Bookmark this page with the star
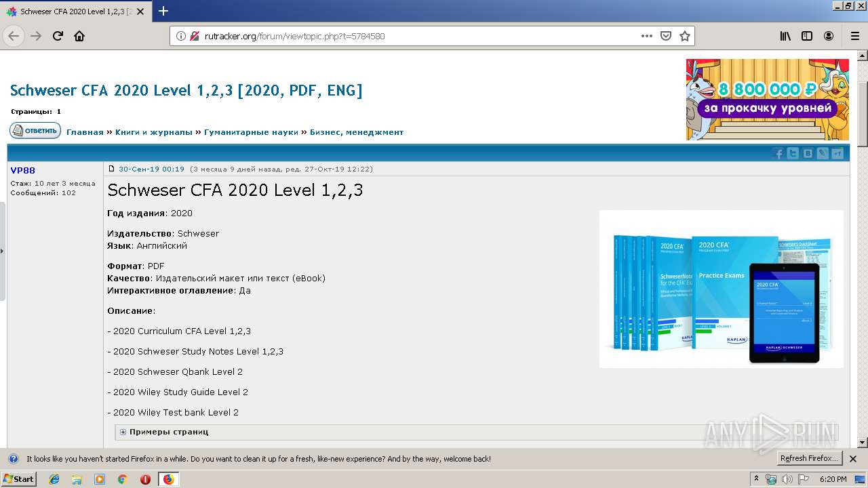The width and height of the screenshot is (868, 488). click(685, 36)
